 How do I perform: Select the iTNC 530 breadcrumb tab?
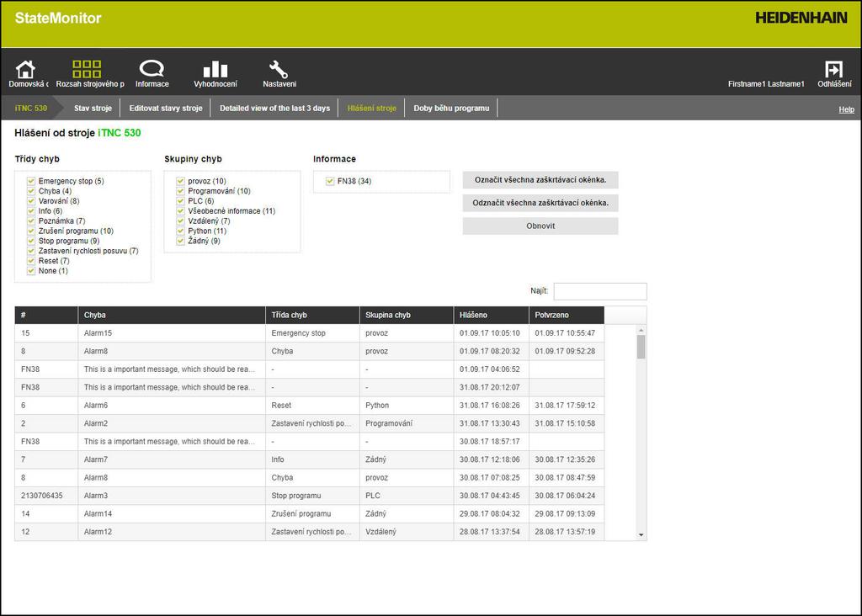click(x=31, y=109)
